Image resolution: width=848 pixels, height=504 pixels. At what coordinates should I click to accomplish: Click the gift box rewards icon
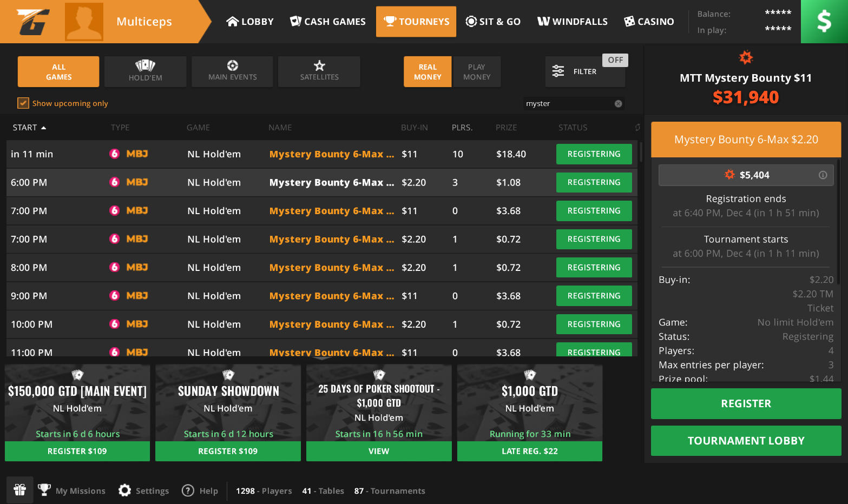point(20,490)
